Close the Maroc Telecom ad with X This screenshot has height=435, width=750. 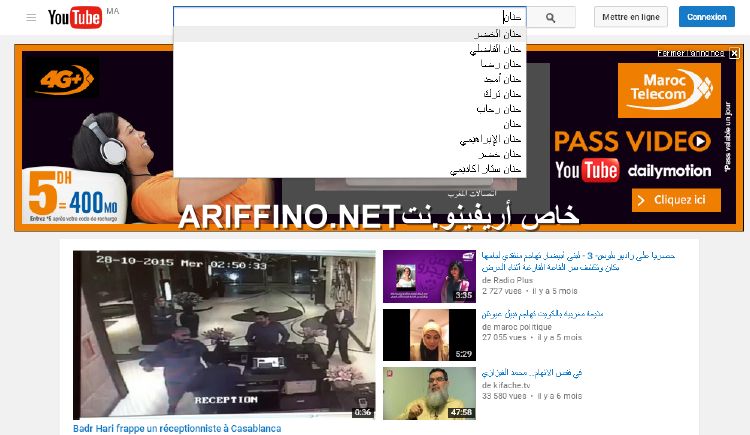coord(734,53)
